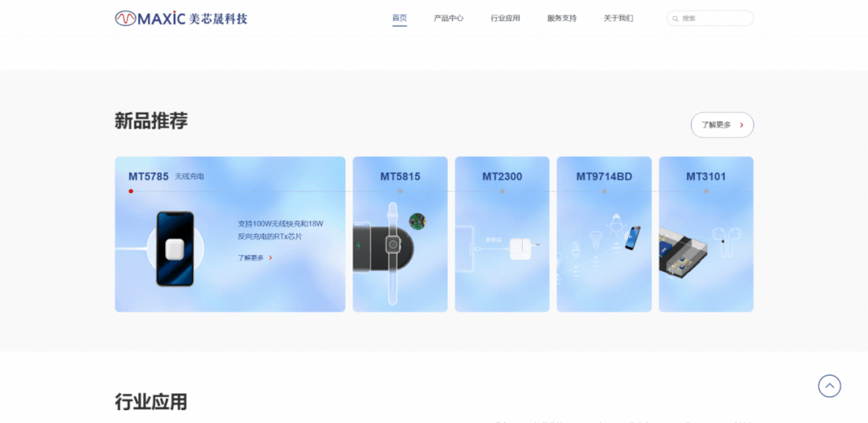This screenshot has width=868, height=423.
Task: Click the smartwatch charger image on MT5815
Action: coord(392,245)
